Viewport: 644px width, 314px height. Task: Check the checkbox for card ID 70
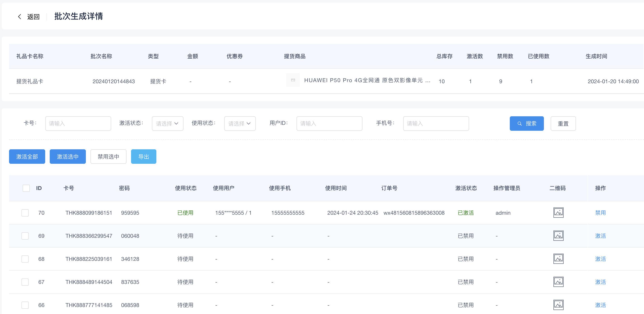[25, 213]
